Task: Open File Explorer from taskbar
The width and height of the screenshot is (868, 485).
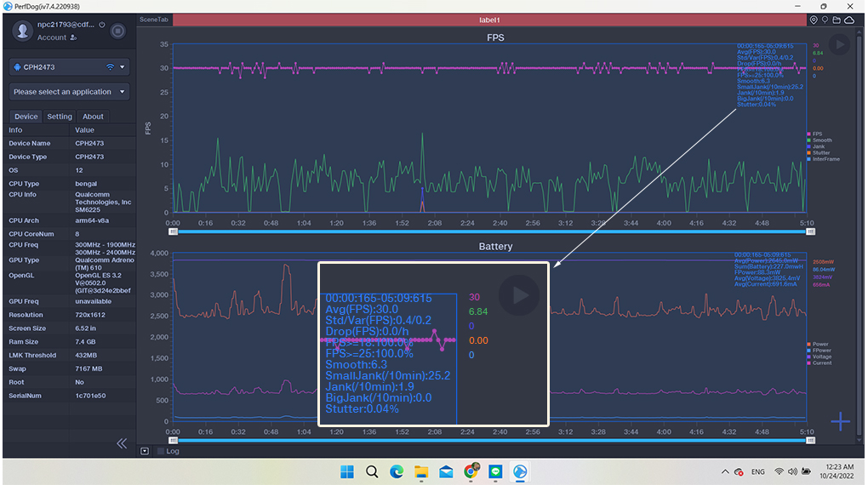Action: coord(421,471)
